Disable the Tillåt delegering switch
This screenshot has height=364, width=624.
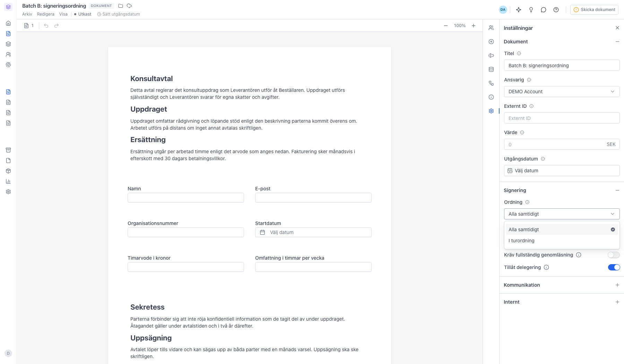pyautogui.click(x=614, y=267)
